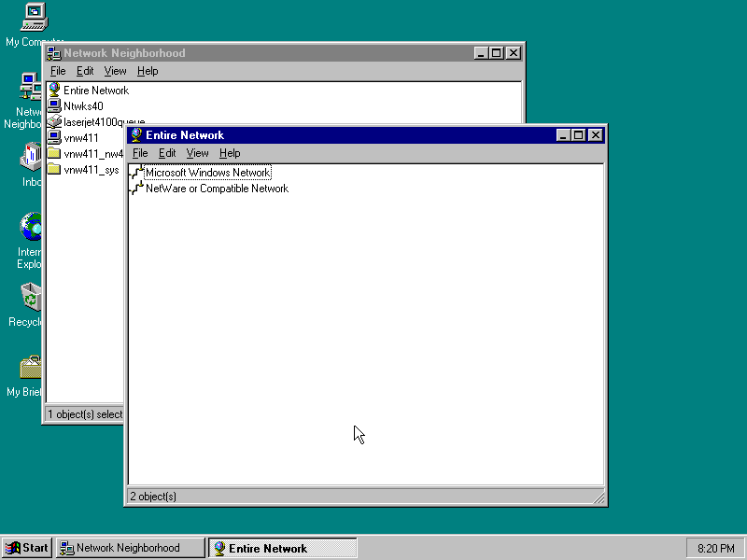Select the Inbox desktop icon

pos(31,156)
